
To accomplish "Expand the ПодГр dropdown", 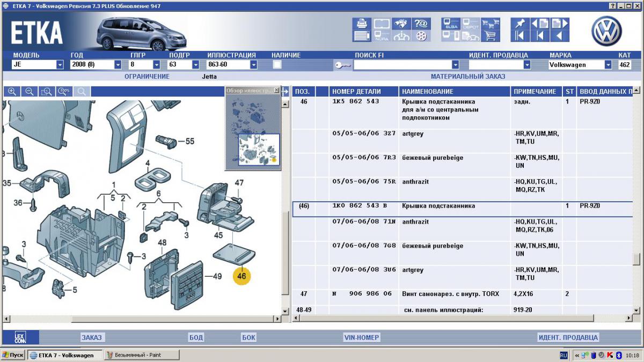I will coord(195,64).
